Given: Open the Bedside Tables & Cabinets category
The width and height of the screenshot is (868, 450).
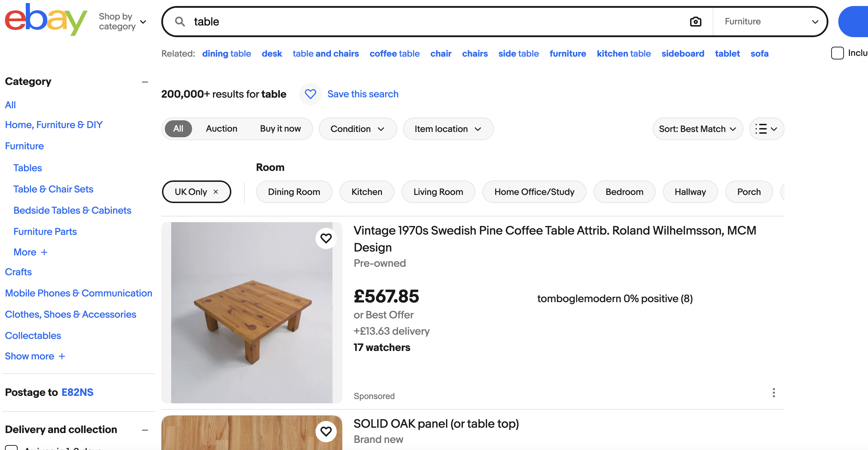Looking at the screenshot, I should coord(72,210).
